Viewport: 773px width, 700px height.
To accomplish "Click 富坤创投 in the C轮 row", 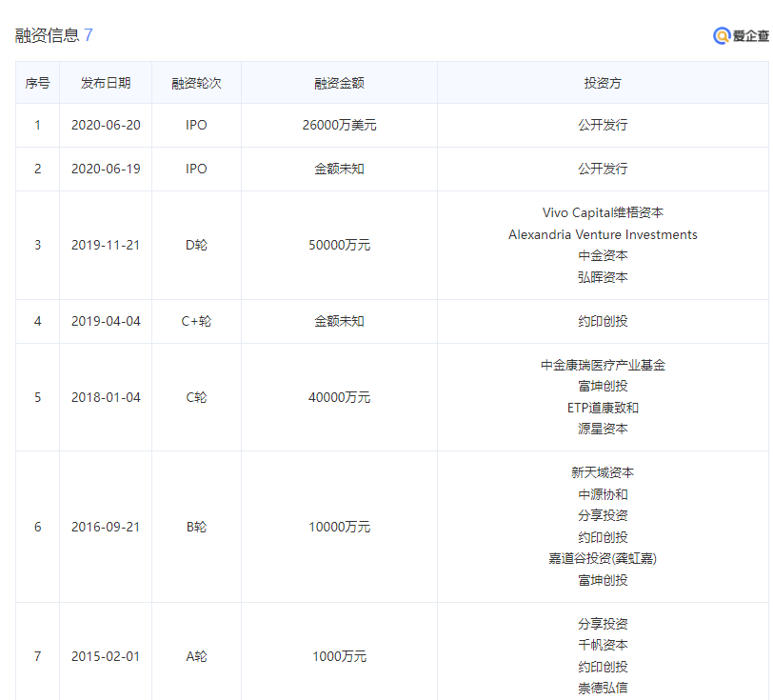I will pos(603,386).
